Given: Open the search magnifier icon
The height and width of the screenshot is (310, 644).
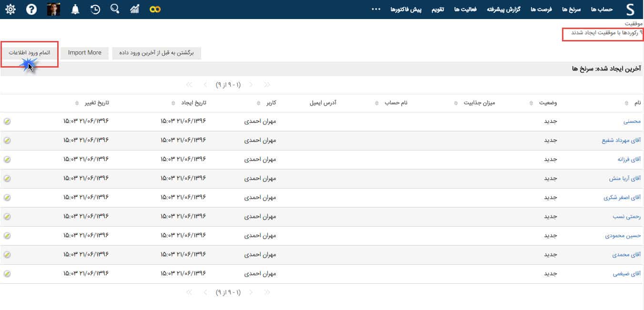Looking at the screenshot, I should click(x=114, y=9).
